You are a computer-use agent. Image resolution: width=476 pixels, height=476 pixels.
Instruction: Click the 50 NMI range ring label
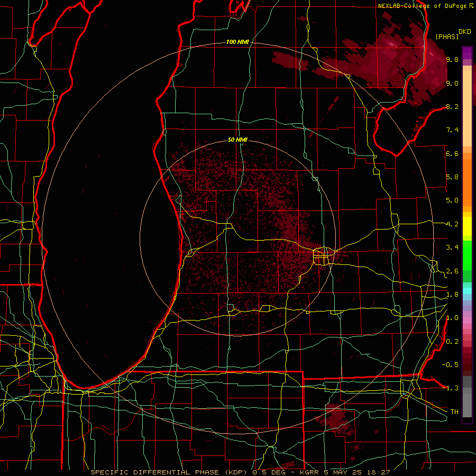tap(237, 140)
